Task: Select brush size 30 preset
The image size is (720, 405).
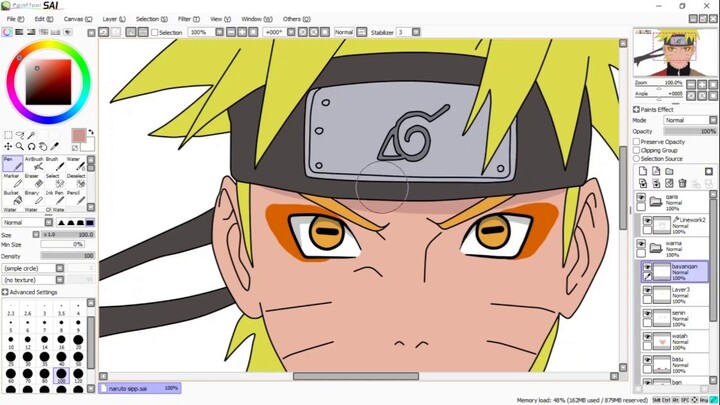Action: tap(28, 359)
